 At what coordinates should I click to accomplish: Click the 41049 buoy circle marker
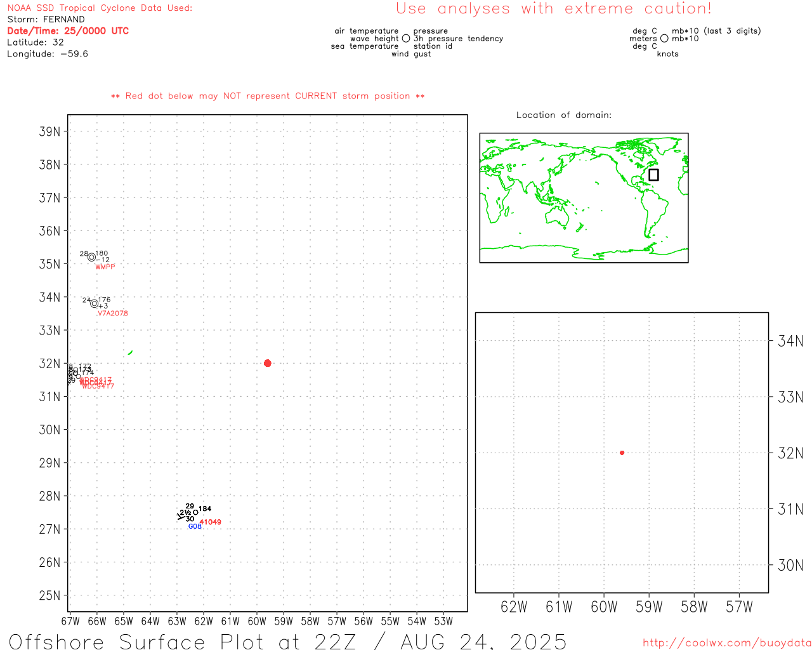195,512
